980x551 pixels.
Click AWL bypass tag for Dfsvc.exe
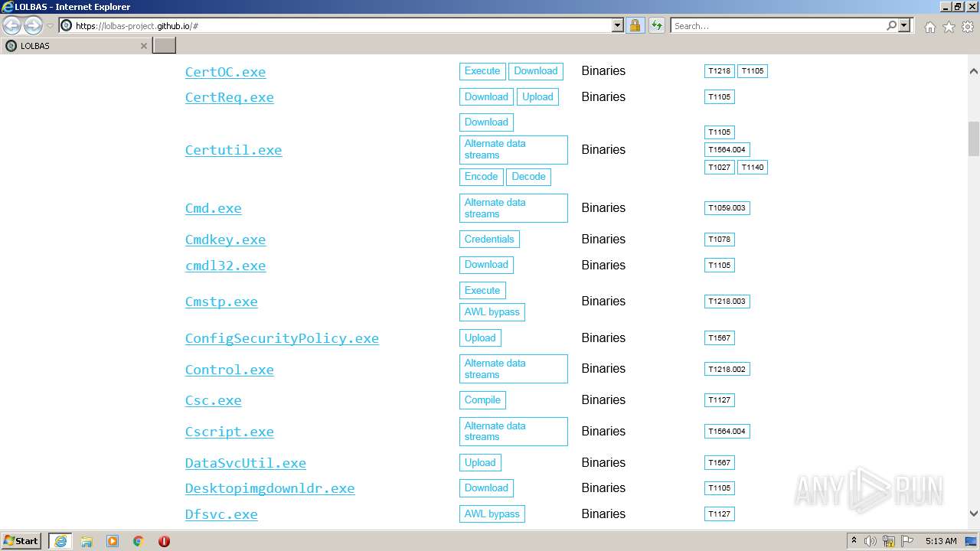492,514
